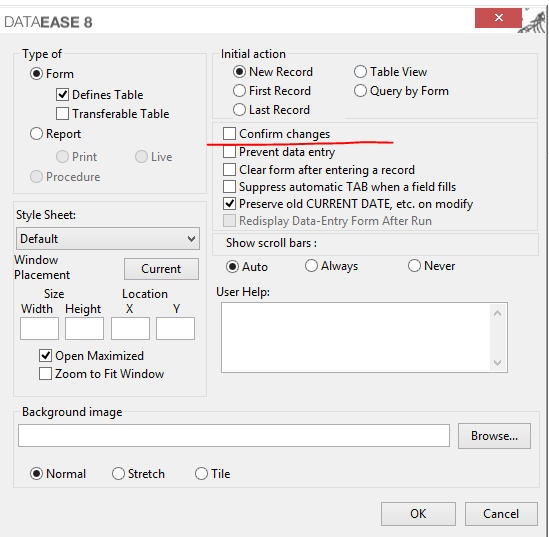Check Clear form after entering a record
This screenshot has height=537, width=549.
[x=229, y=170]
